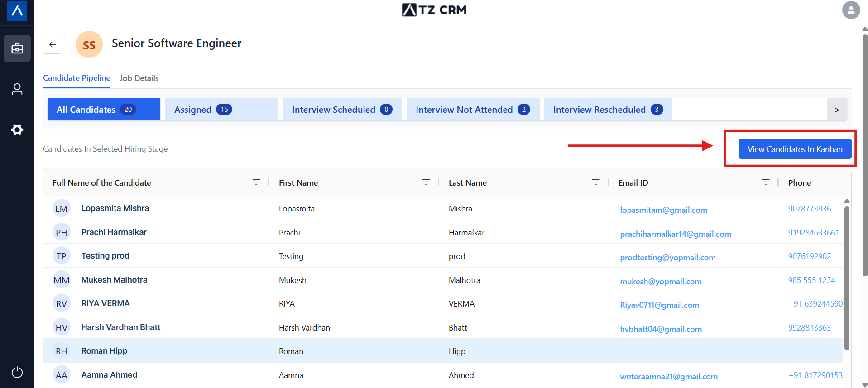Open the jobs briefcase icon in sidebar
The width and height of the screenshot is (868, 388).
(x=17, y=48)
